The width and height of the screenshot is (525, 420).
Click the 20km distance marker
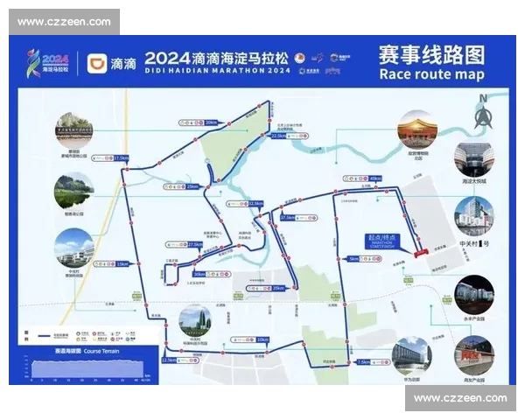point(211,122)
